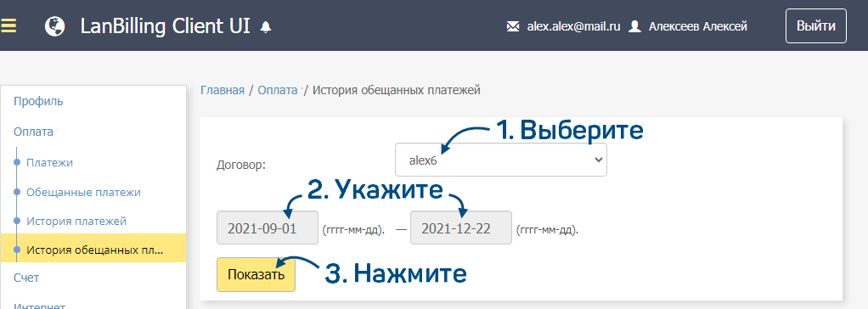Viewport: 868px width, 309px height.
Task: Click the Выйти logout button
Action: tap(816, 26)
